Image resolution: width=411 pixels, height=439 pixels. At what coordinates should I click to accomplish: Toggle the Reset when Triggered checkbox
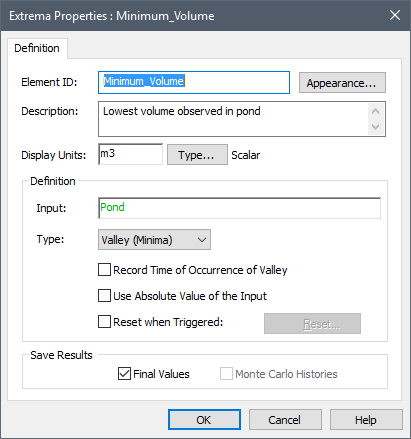pyautogui.click(x=104, y=322)
